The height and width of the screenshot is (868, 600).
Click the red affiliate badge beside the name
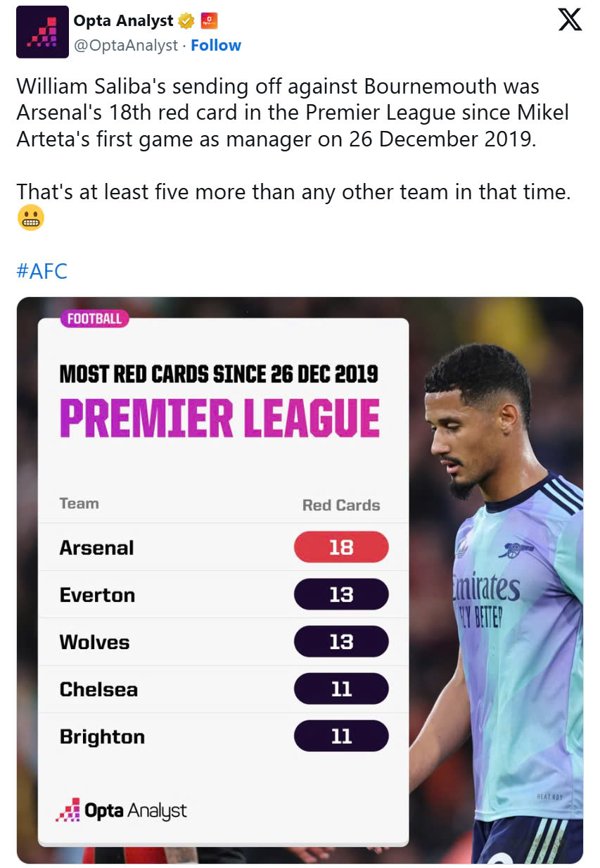(x=209, y=21)
